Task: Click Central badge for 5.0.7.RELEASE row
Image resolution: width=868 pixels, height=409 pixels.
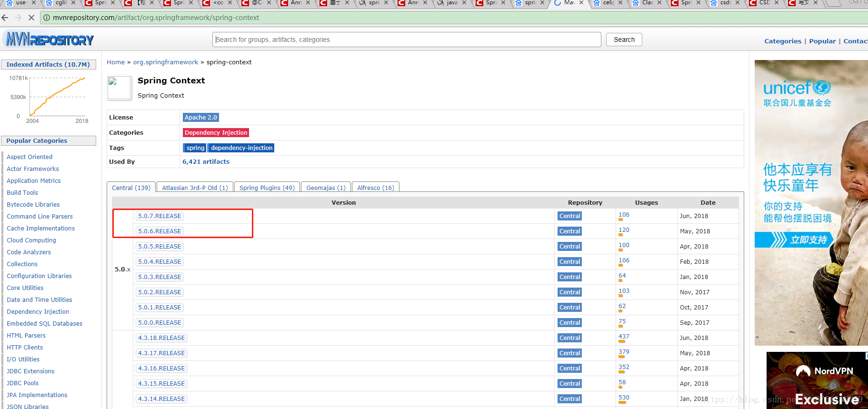Action: pos(569,216)
